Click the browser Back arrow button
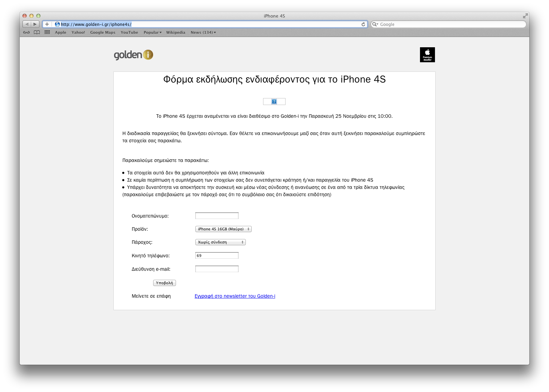Image resolution: width=549 pixels, height=392 pixels. tap(27, 24)
